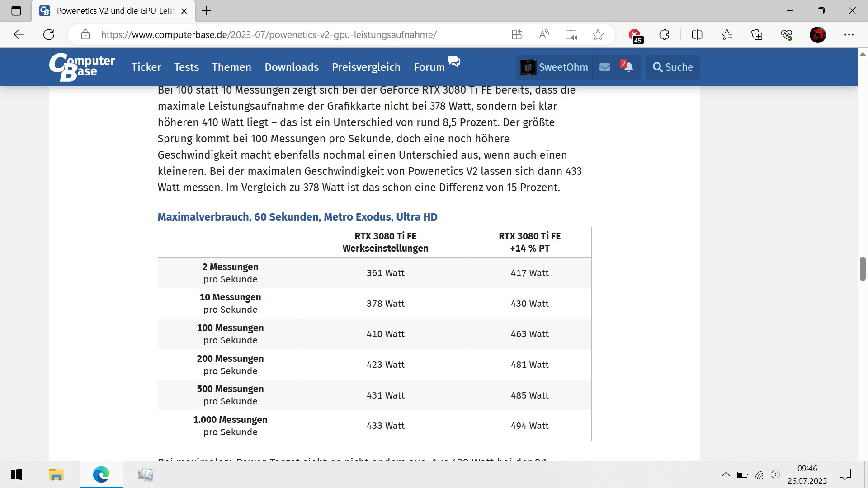Show hidden system tray icons chevron
This screenshot has width=868, height=488.
pos(726,474)
